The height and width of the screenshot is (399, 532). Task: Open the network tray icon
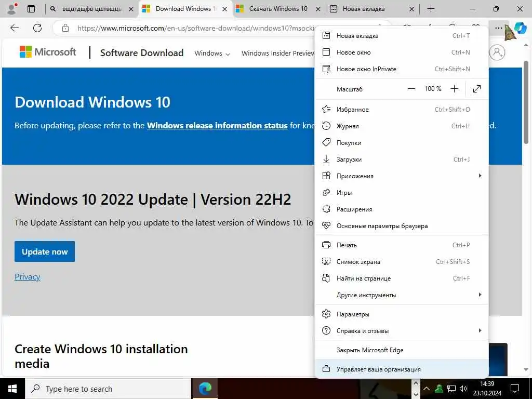[x=451, y=389]
